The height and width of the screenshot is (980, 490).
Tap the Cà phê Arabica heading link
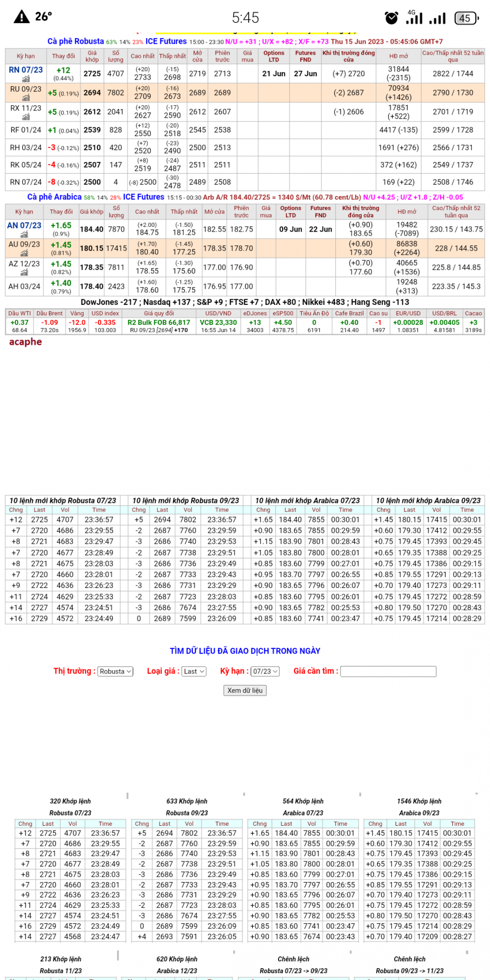(x=54, y=197)
